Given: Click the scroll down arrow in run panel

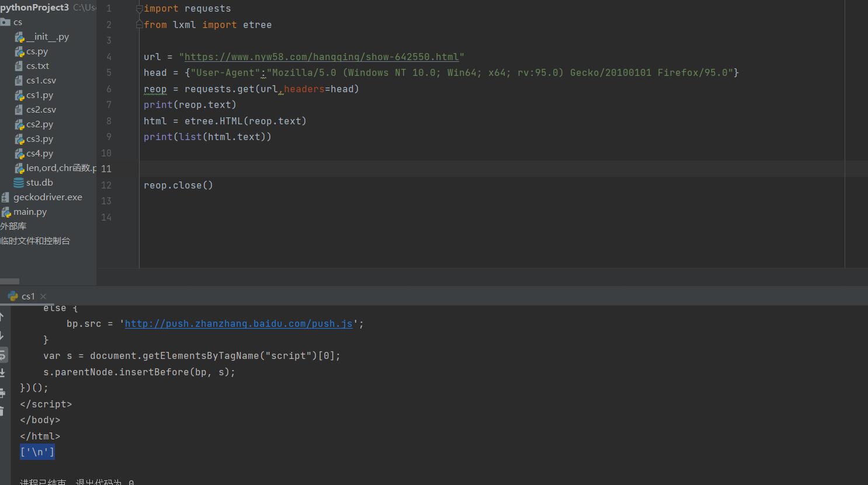Looking at the screenshot, I should (2, 336).
